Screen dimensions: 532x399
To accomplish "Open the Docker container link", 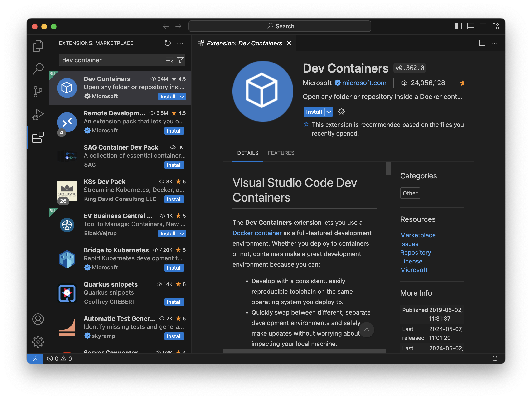I will 257,233.
